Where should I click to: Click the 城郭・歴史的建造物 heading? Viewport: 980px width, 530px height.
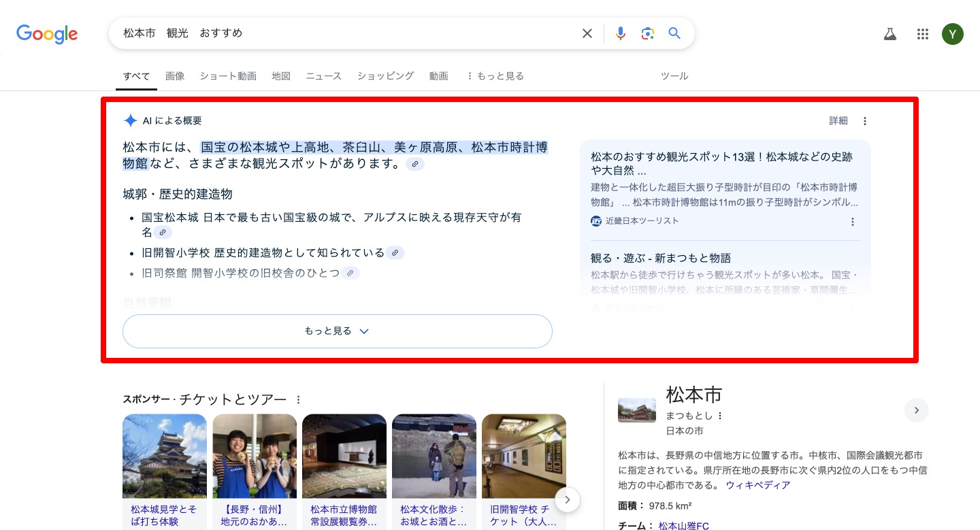178,195
